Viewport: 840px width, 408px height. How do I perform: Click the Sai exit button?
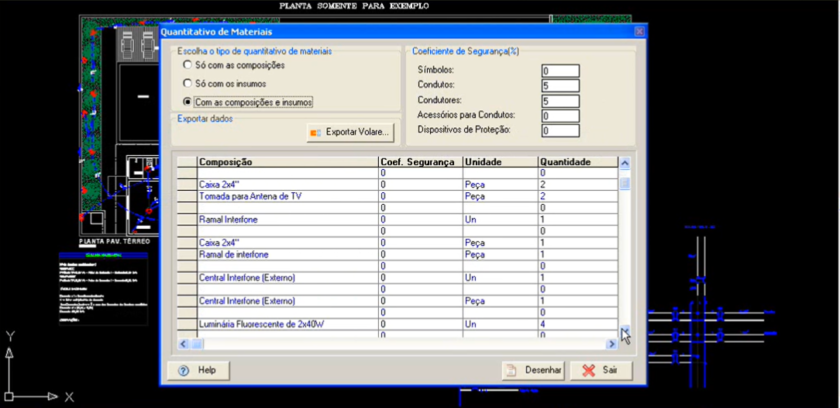tap(601, 370)
